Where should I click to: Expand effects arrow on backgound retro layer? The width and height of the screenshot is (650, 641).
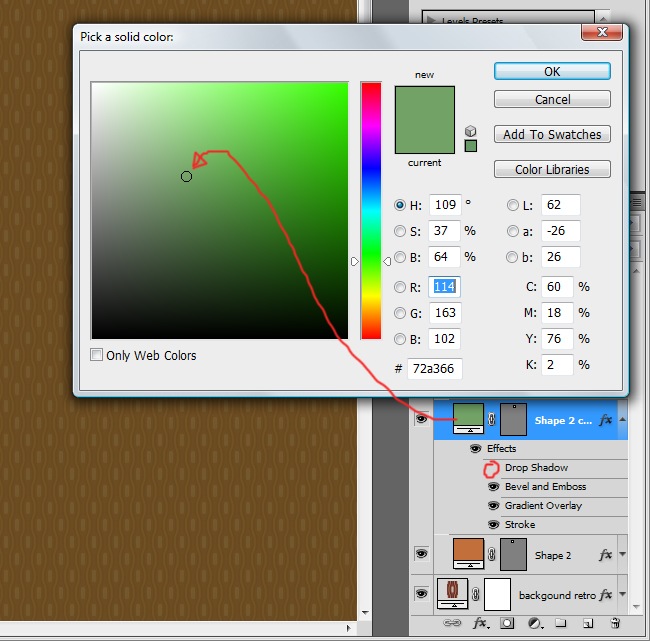623,594
